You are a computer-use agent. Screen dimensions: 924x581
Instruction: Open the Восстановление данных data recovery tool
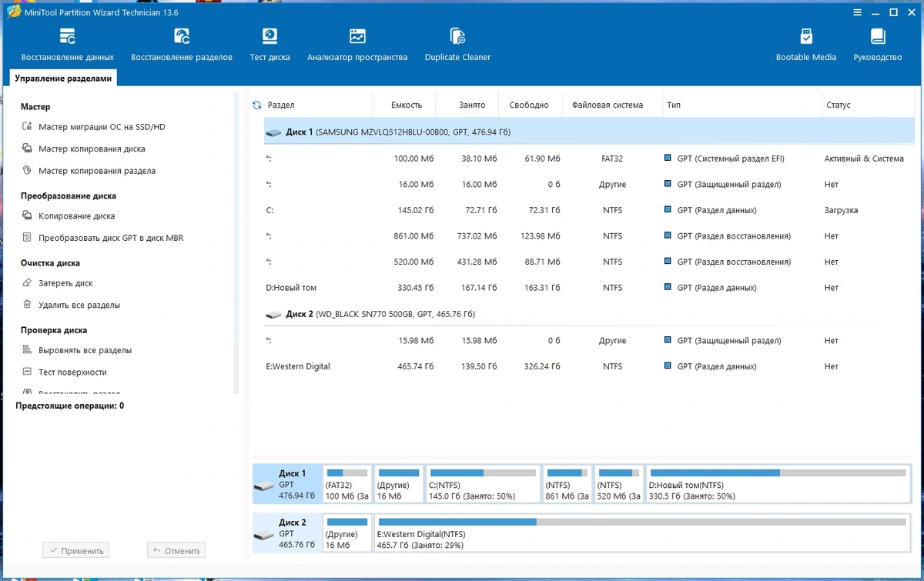(x=67, y=45)
